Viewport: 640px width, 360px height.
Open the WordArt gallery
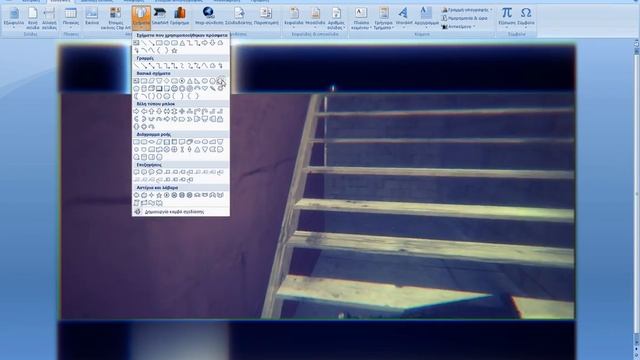pos(404,19)
